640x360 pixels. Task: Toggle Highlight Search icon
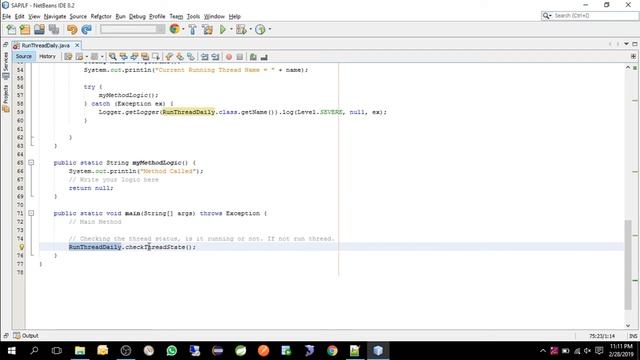pos(145,57)
